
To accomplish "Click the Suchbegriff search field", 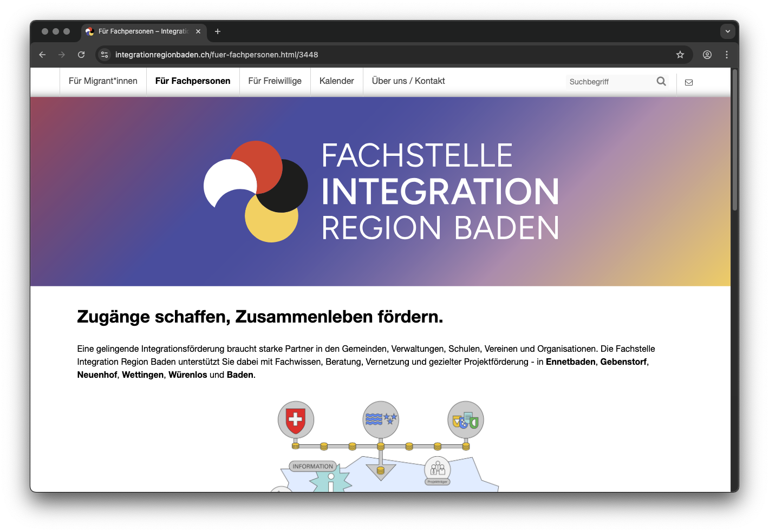I will 609,82.
